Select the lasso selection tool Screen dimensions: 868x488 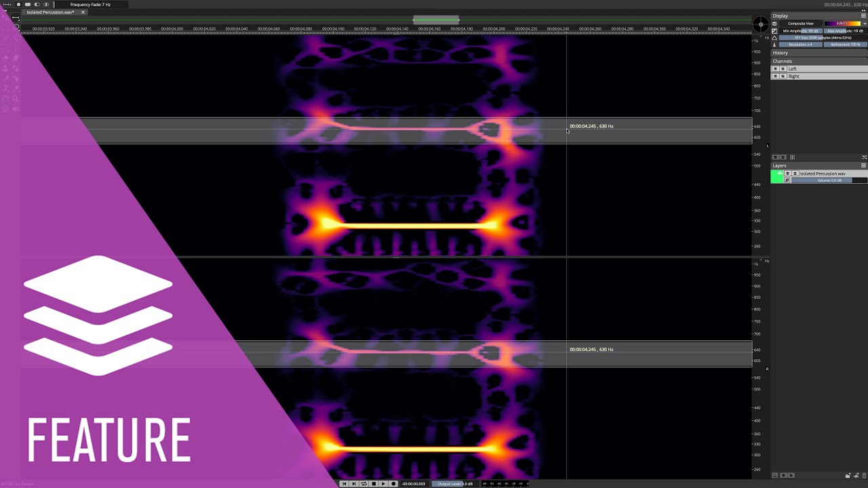pyautogui.click(x=16, y=26)
